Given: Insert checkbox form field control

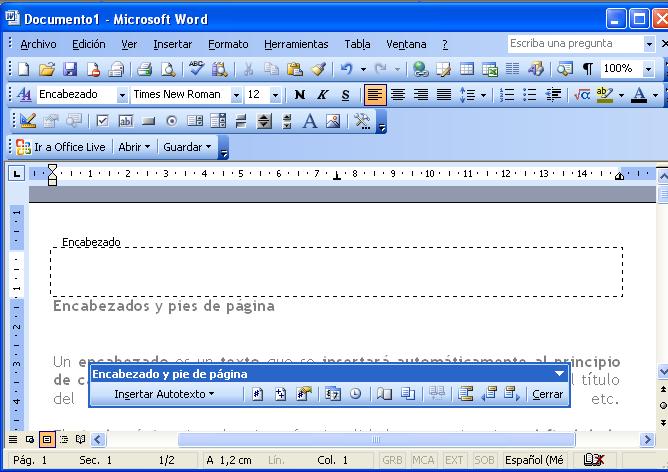Looking at the screenshot, I should click(x=102, y=121).
